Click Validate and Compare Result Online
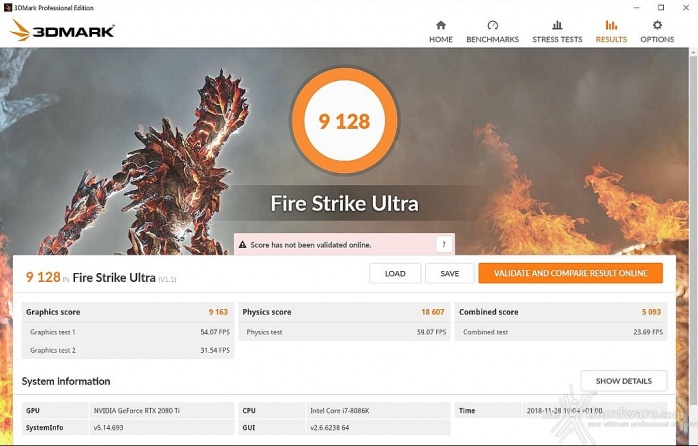This screenshot has width=698, height=446. pyautogui.click(x=570, y=273)
